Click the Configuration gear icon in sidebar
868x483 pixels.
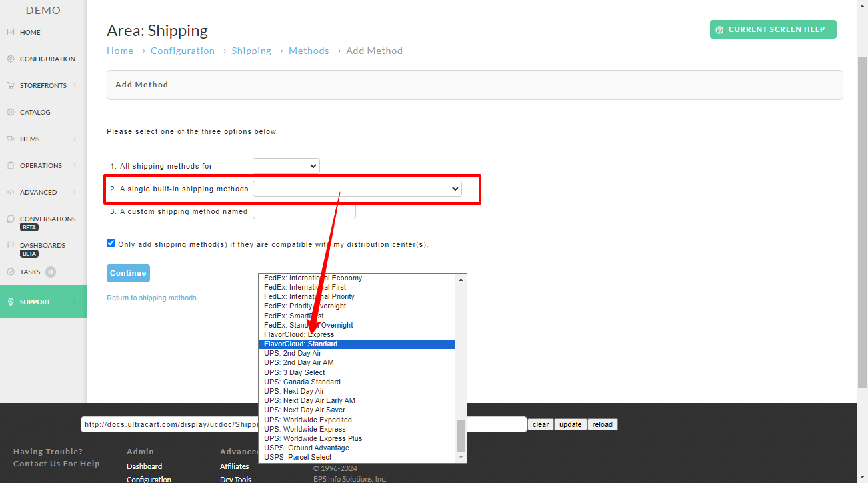(x=11, y=59)
